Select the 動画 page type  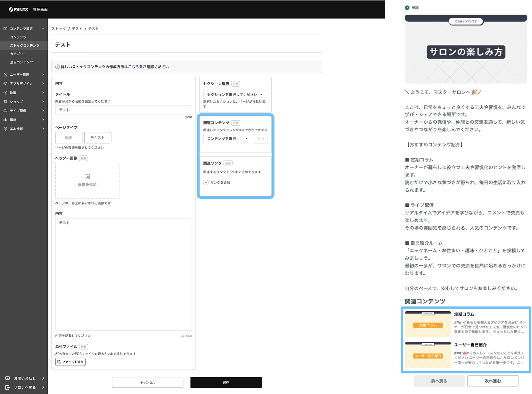[x=69, y=138]
